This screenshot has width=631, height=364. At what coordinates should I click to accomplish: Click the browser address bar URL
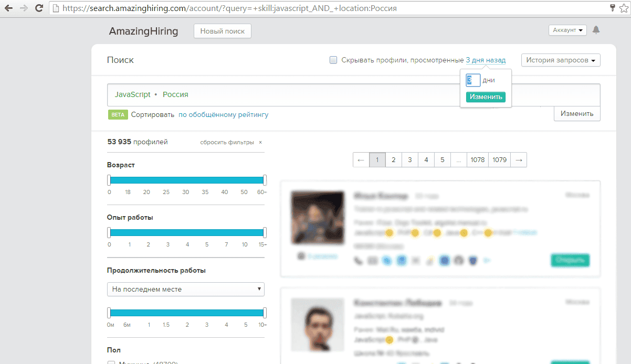[x=229, y=8]
